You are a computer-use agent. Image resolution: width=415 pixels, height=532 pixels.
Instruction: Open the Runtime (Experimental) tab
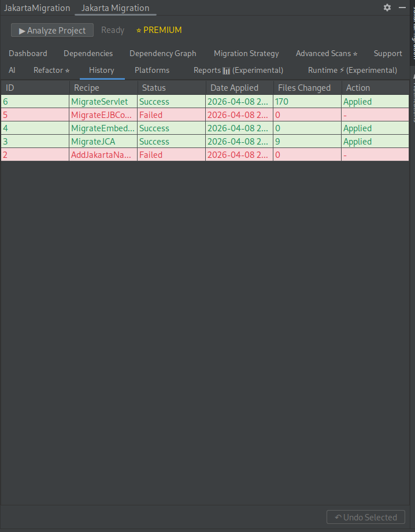click(352, 70)
